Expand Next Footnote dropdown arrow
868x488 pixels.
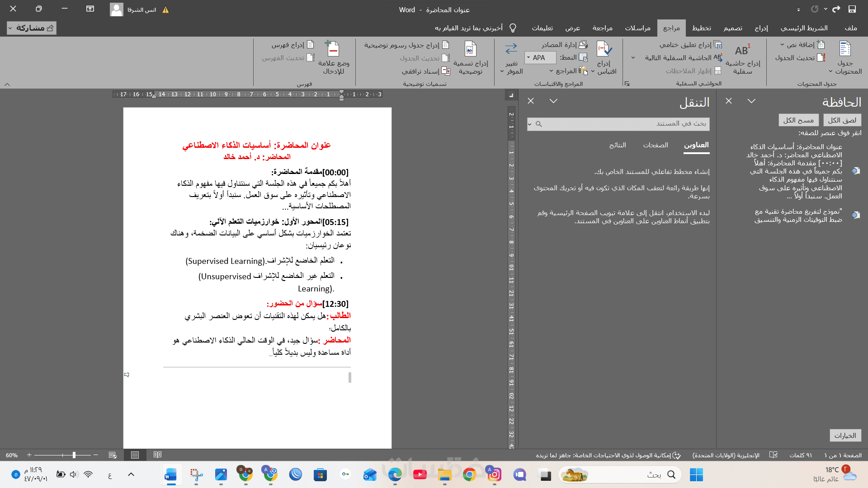click(633, 58)
